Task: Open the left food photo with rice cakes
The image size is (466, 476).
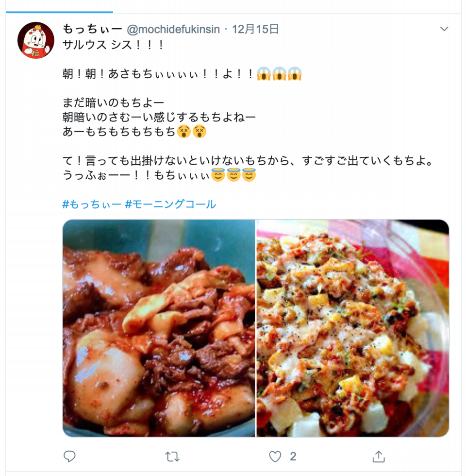Action: tap(159, 328)
